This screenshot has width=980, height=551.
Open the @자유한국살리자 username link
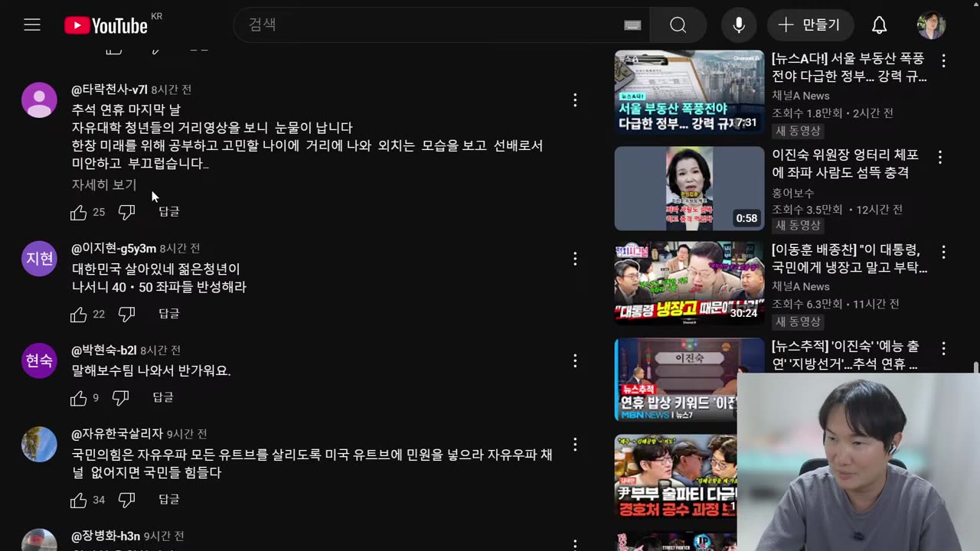[117, 434]
